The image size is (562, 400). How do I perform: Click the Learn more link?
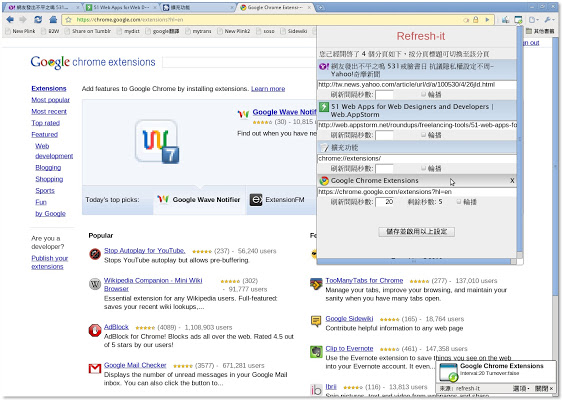(x=268, y=89)
